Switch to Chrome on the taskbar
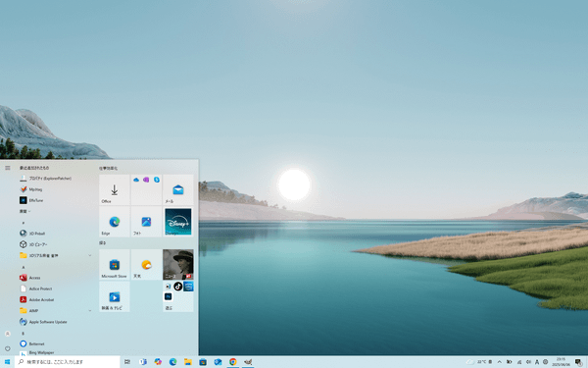This screenshot has height=368, width=588. tap(233, 362)
